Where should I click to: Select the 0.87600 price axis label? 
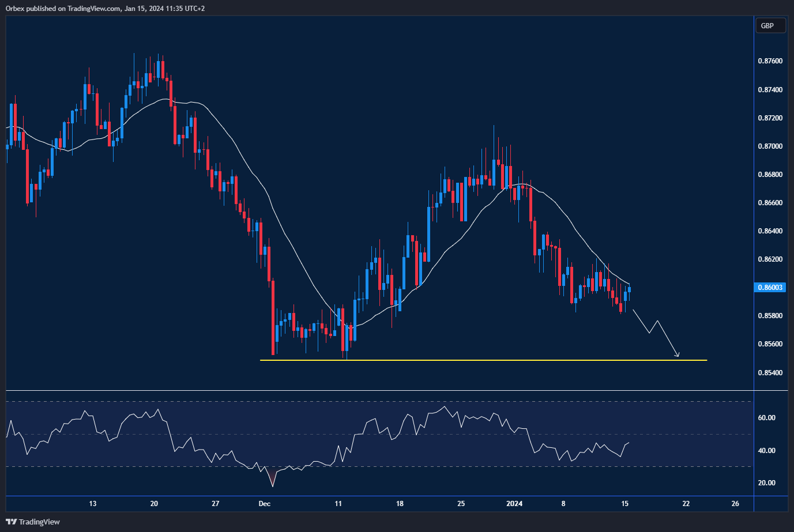[x=770, y=61]
